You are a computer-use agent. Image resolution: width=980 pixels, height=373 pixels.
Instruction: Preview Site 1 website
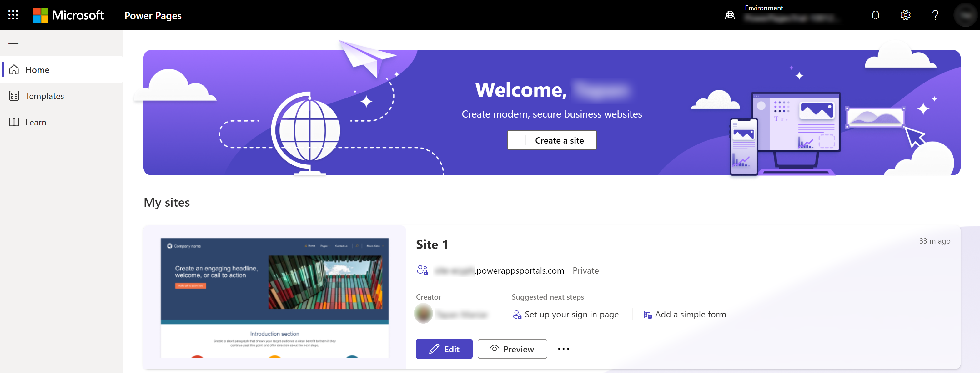pyautogui.click(x=512, y=349)
